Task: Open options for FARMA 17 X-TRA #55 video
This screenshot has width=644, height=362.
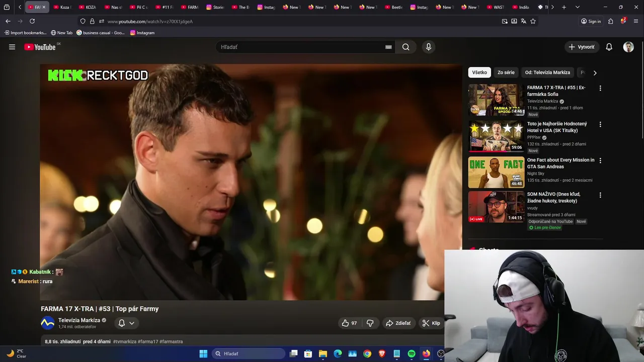Action: coord(600,88)
